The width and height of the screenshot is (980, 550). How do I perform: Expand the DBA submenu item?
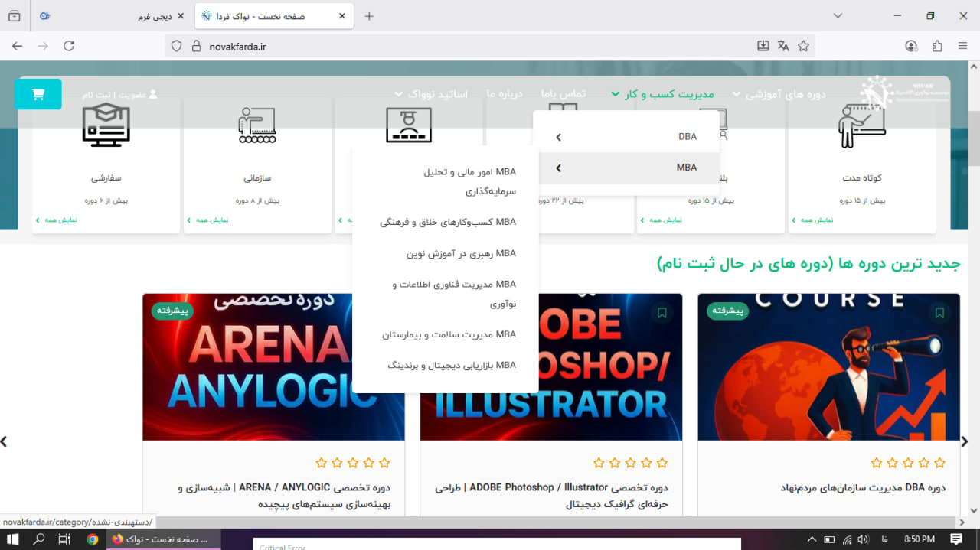pyautogui.click(x=628, y=137)
